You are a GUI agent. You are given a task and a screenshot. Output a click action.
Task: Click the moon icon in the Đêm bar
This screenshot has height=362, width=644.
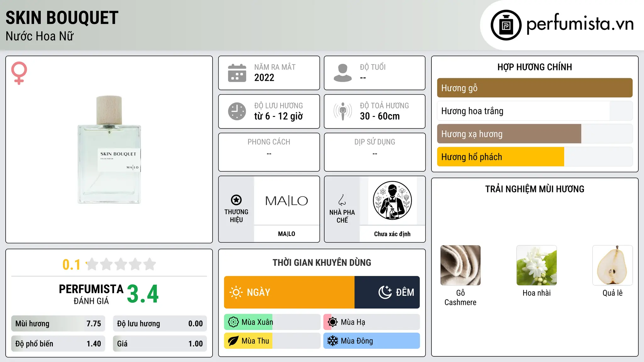(x=385, y=292)
